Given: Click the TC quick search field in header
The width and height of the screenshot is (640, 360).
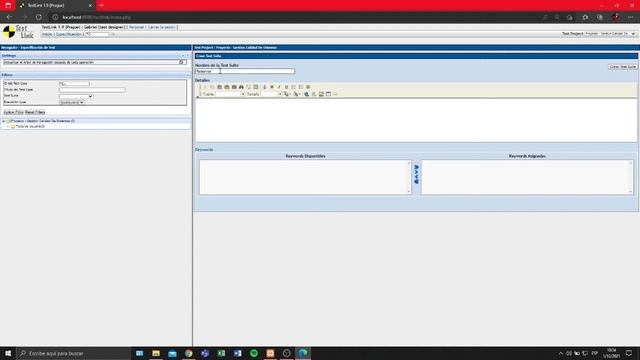Looking at the screenshot, I should [98, 34].
